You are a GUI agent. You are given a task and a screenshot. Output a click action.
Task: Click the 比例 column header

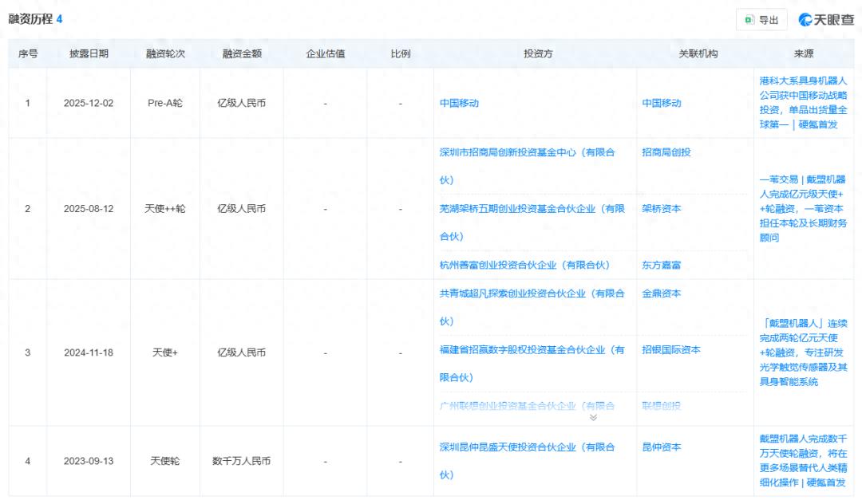click(400, 53)
